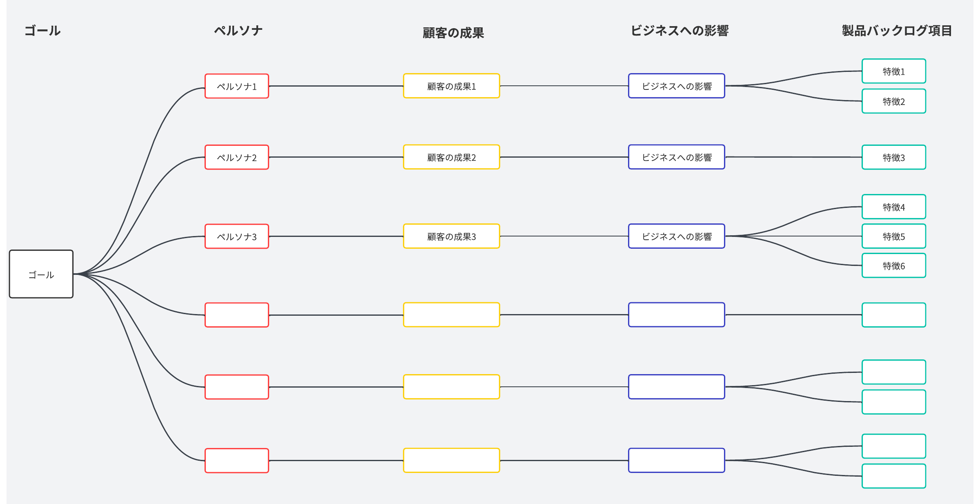Viewport: 980px width, 504px height.
Task: Click the ビジネスへの影響 bold column heading
Action: (679, 31)
